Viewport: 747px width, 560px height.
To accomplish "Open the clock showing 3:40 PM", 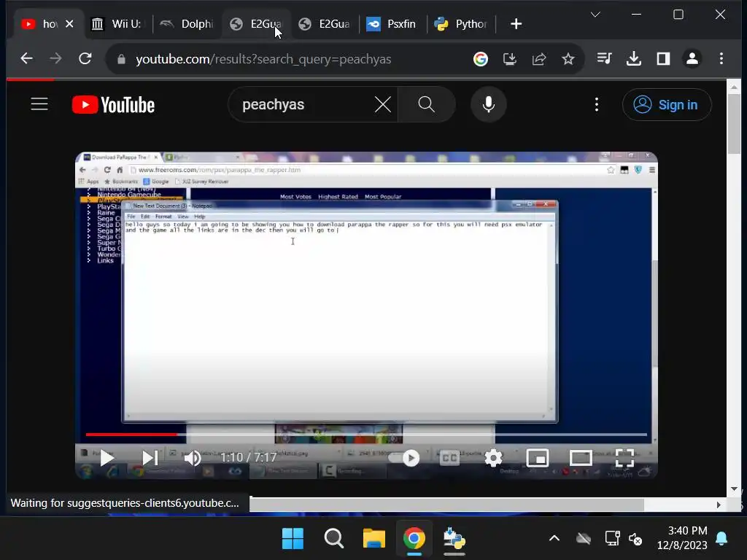I will click(682, 537).
